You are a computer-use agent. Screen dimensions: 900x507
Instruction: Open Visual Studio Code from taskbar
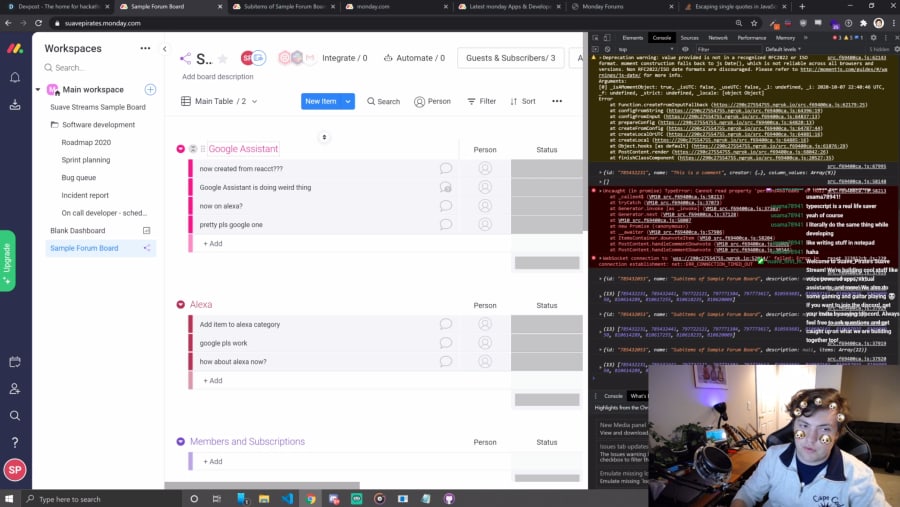pos(288,499)
